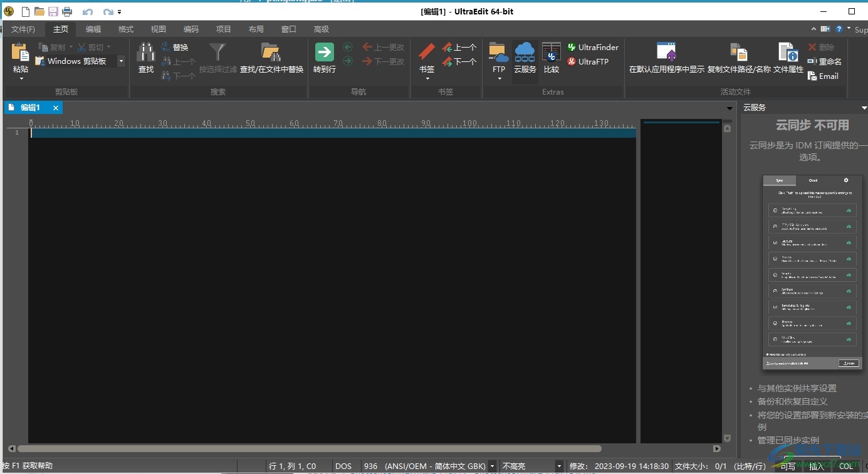Open the encoding 936 ANSI/OEM dropdown

(492, 466)
